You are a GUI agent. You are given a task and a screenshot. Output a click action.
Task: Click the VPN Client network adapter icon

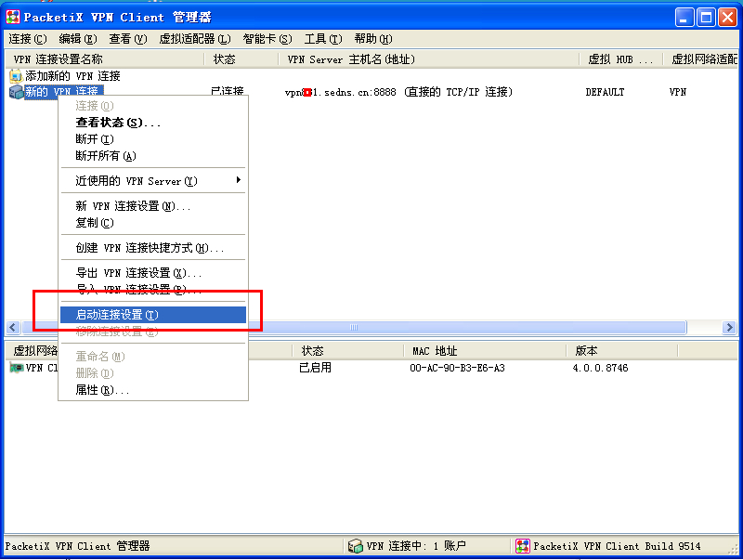click(x=17, y=368)
